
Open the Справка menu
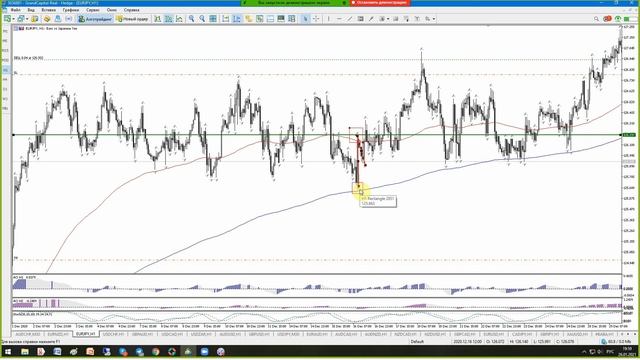coord(131,10)
